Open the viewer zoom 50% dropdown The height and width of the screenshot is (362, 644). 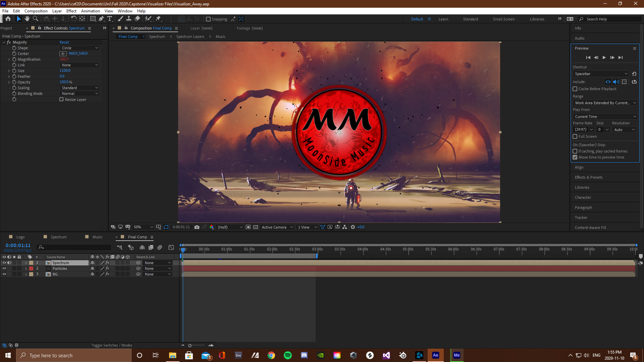[143, 227]
